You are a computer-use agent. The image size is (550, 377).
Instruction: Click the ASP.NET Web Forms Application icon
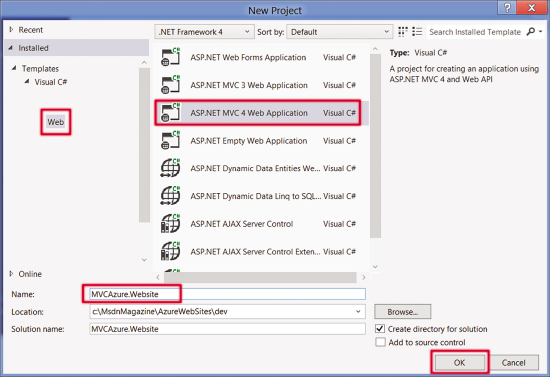170,57
